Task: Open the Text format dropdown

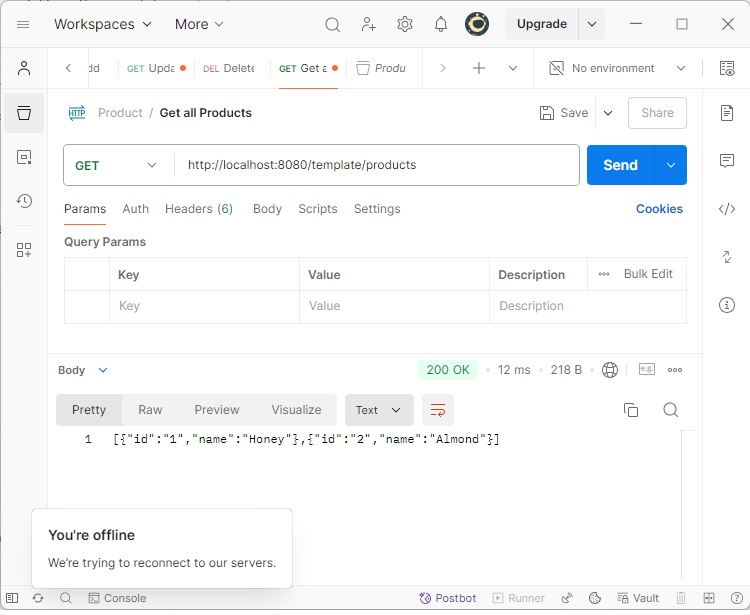Action: pyautogui.click(x=379, y=410)
